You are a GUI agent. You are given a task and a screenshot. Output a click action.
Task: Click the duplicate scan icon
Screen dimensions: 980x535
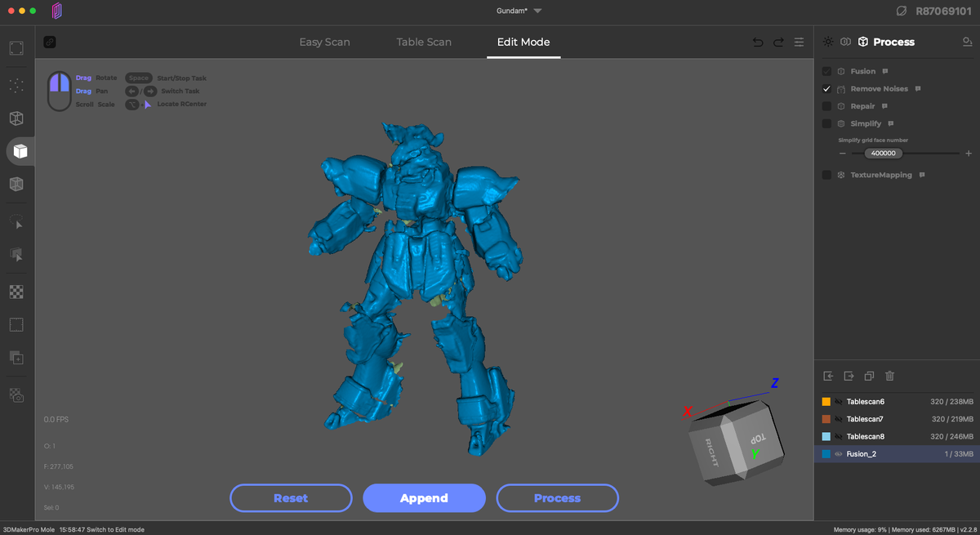[x=869, y=376]
